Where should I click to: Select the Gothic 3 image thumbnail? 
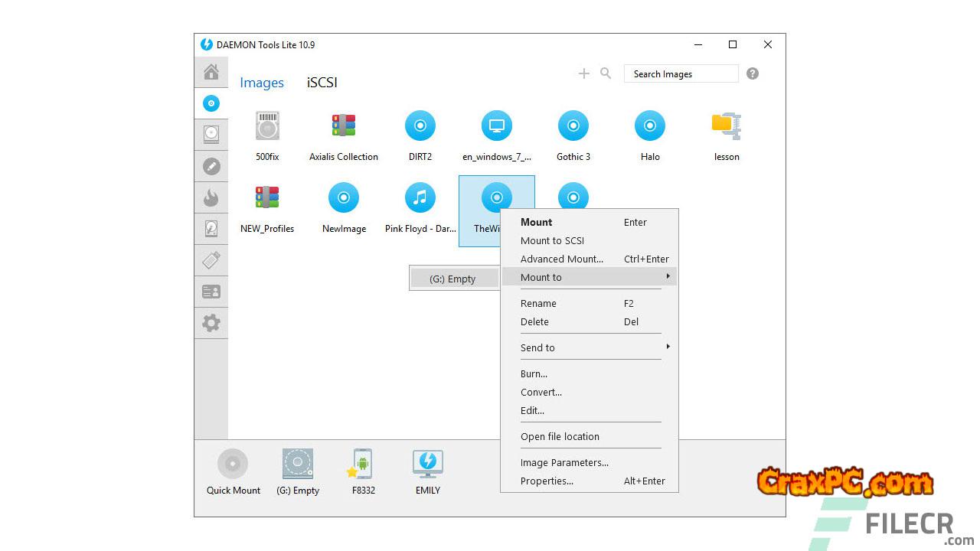pyautogui.click(x=573, y=126)
